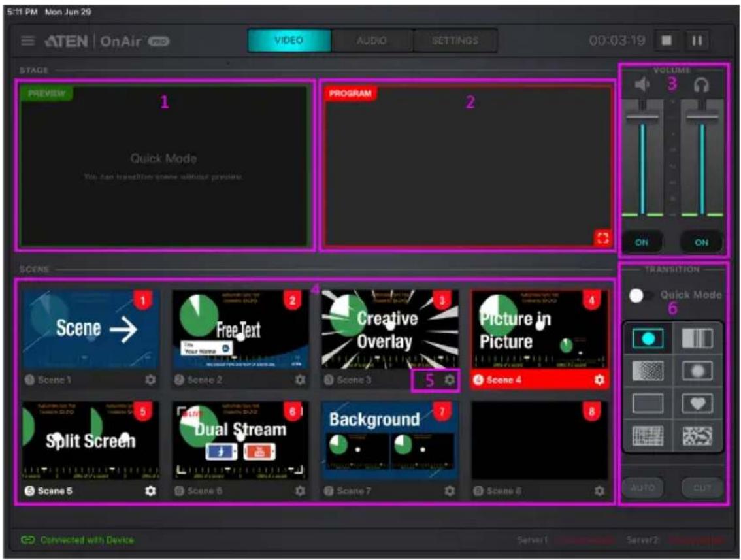
Task: Click the PROGRAM red badge
Action: tap(350, 93)
